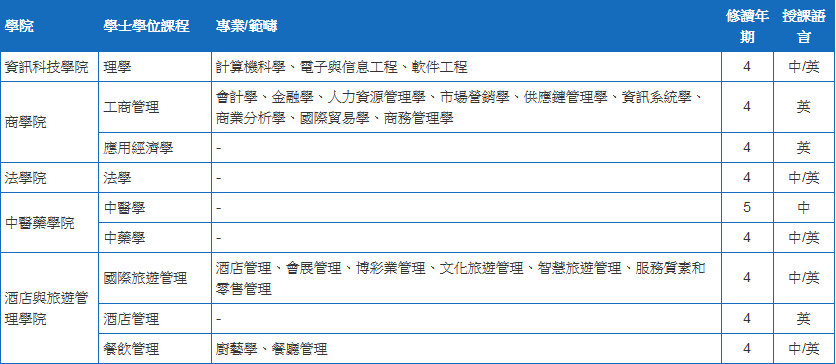Click the dash cell in 應用經濟學 row

click(x=466, y=148)
